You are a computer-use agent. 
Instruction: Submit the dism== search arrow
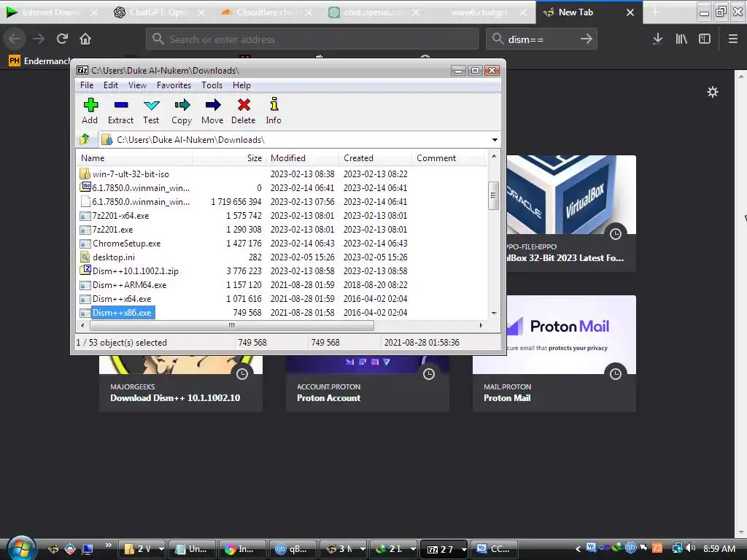click(x=587, y=39)
